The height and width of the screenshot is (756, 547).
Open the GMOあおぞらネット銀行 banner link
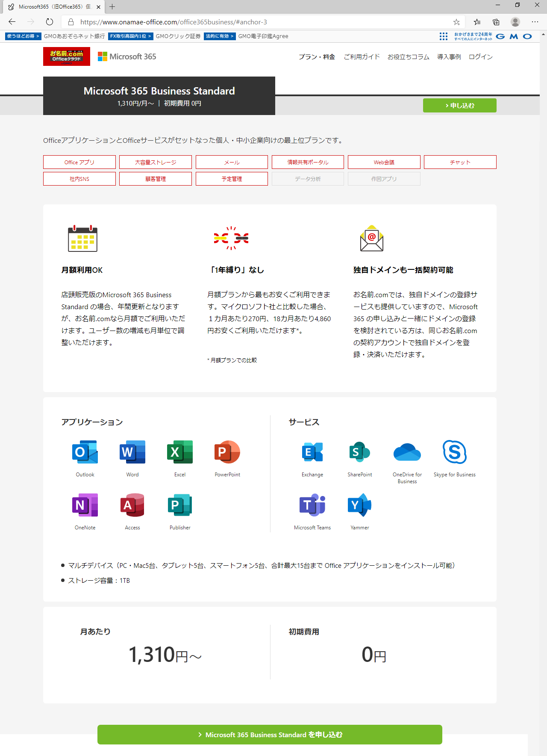[x=55, y=36]
